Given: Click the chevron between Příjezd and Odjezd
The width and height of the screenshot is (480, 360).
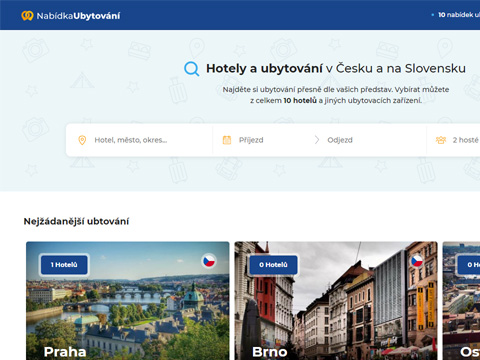Looking at the screenshot, I should [x=317, y=140].
